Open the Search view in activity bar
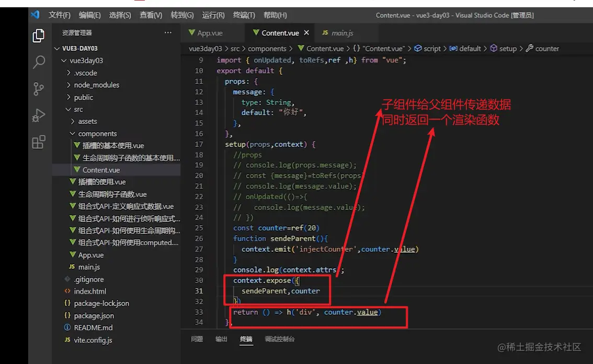The width and height of the screenshot is (593, 364). click(x=39, y=62)
